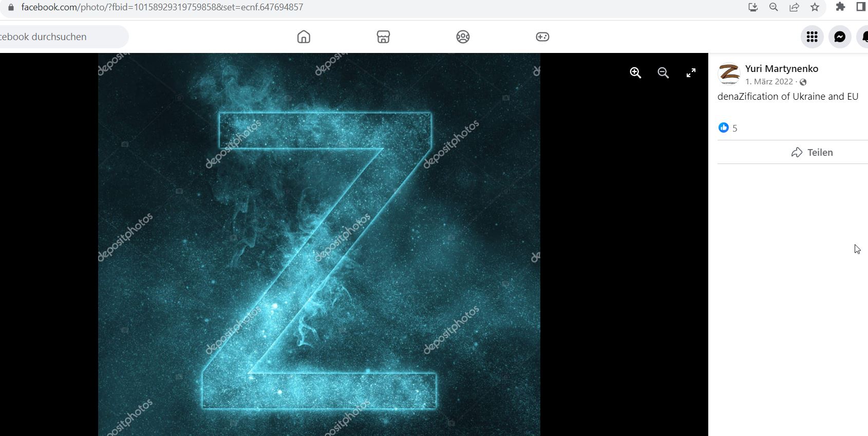
Task: Go to Facebook Home tab
Action: point(304,37)
